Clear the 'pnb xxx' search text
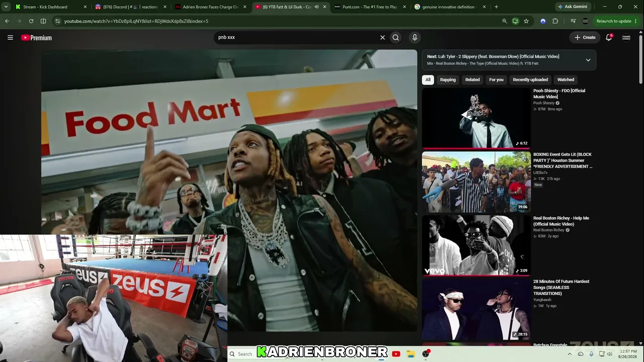This screenshot has width=644, height=362. click(x=382, y=37)
